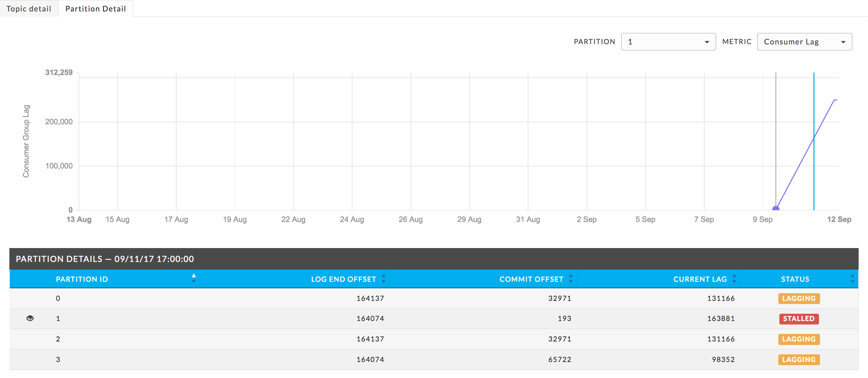Click current lag value 163881
This screenshot has width=868, height=378.
721,319
